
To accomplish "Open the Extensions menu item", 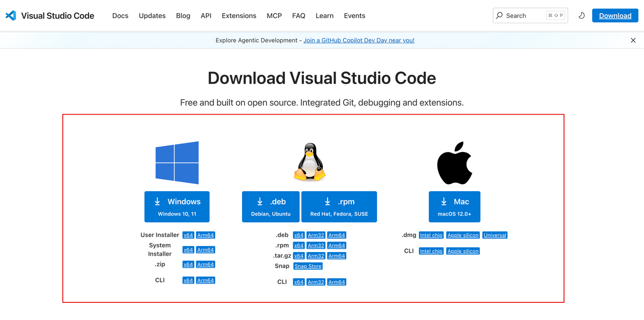I will (239, 16).
